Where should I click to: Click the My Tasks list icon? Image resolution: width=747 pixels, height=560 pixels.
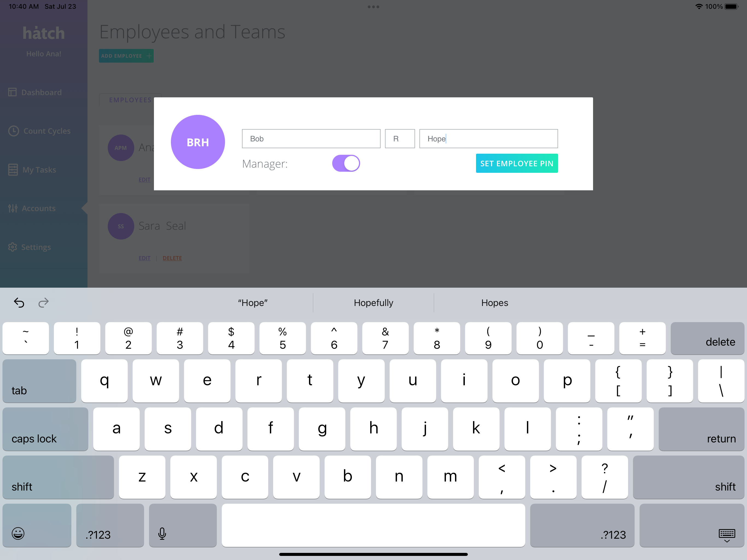point(13,170)
